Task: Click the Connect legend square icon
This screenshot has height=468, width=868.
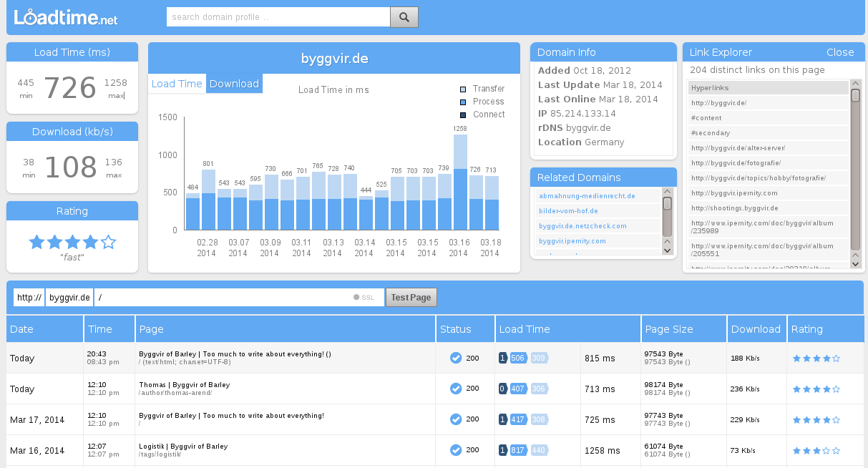Action: pos(463,115)
